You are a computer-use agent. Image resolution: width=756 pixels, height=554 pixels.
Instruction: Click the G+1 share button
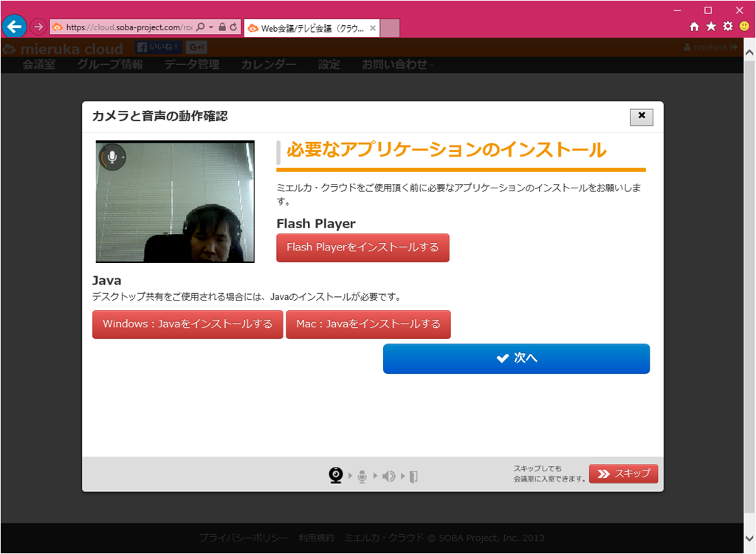point(196,47)
